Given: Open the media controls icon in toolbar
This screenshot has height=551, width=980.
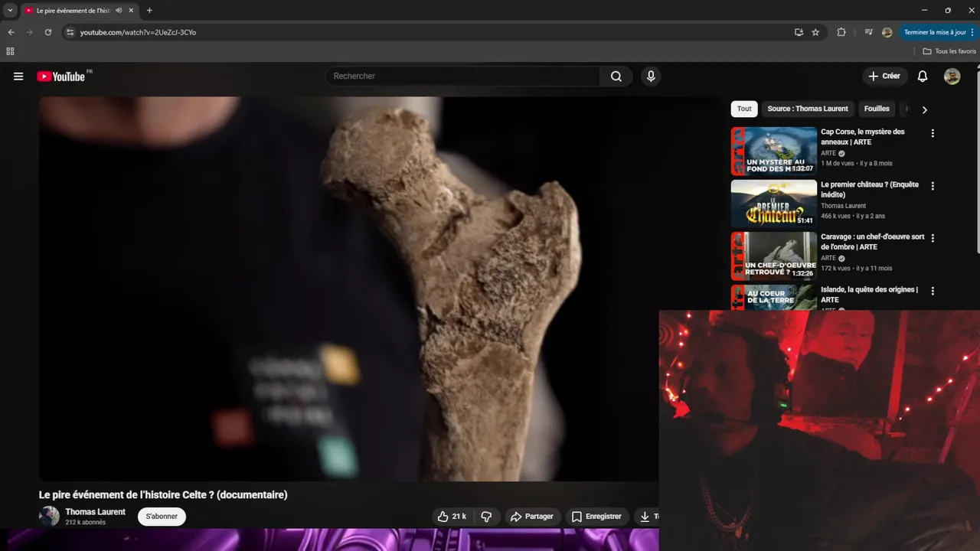Looking at the screenshot, I should (x=868, y=32).
